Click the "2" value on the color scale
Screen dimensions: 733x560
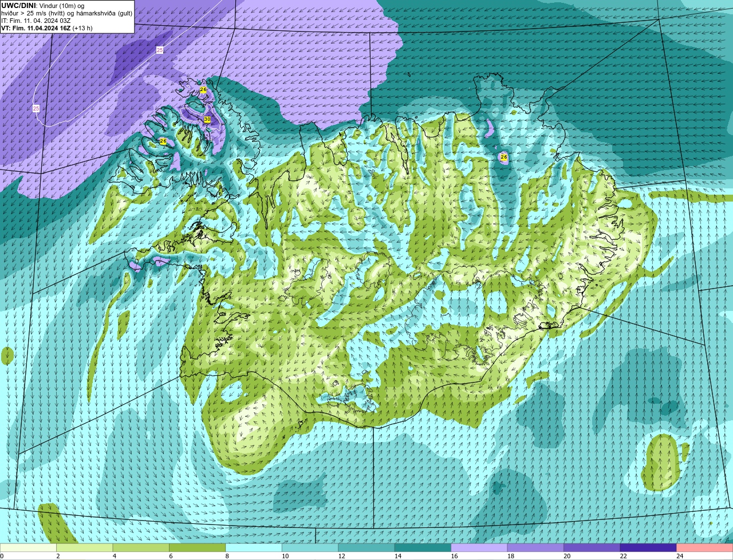pos(58,556)
